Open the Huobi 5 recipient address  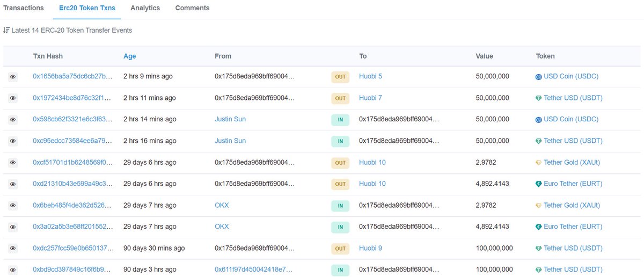(370, 76)
